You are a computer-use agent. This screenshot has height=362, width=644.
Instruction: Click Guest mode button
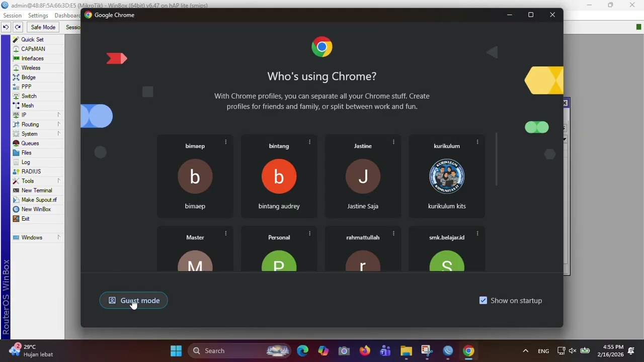[x=133, y=301]
